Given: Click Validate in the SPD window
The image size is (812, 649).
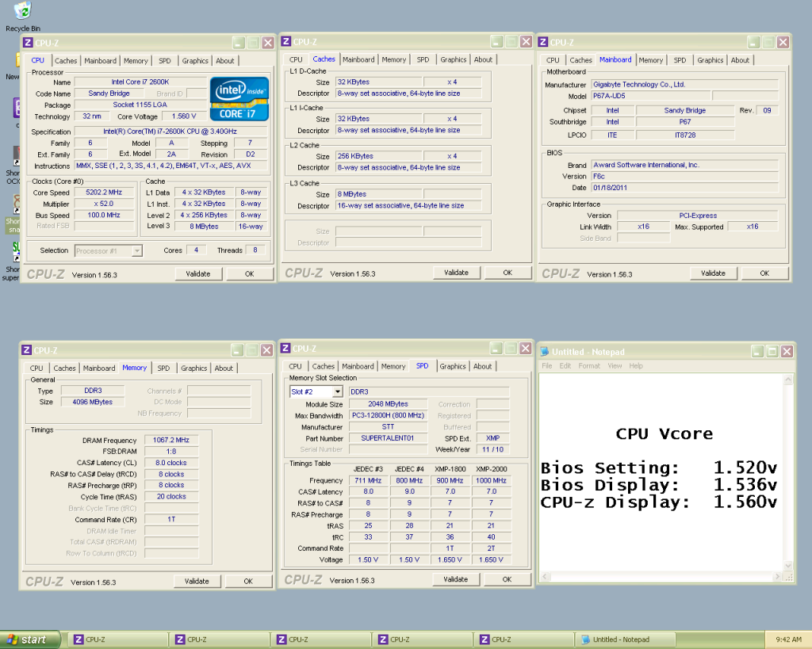Looking at the screenshot, I should coord(455,579).
